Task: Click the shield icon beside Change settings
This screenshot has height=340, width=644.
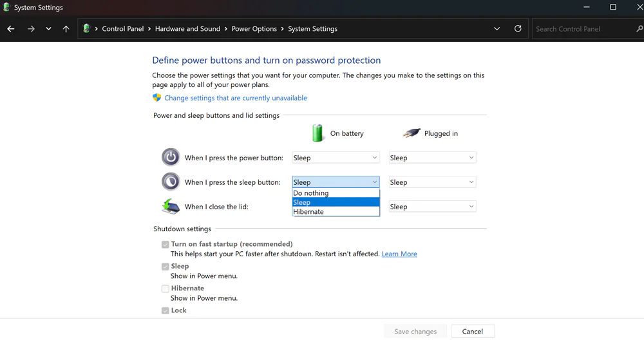Action: [157, 98]
